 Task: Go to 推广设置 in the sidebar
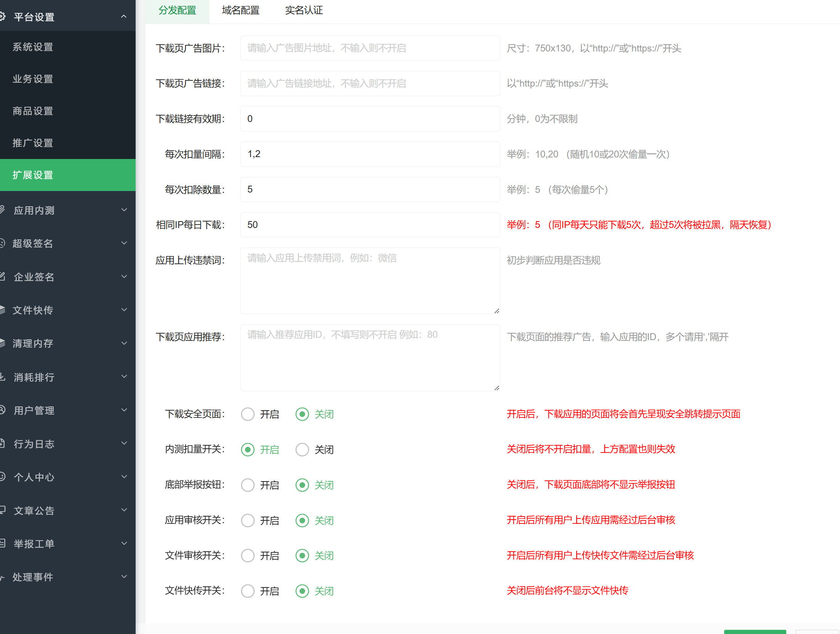[x=33, y=143]
